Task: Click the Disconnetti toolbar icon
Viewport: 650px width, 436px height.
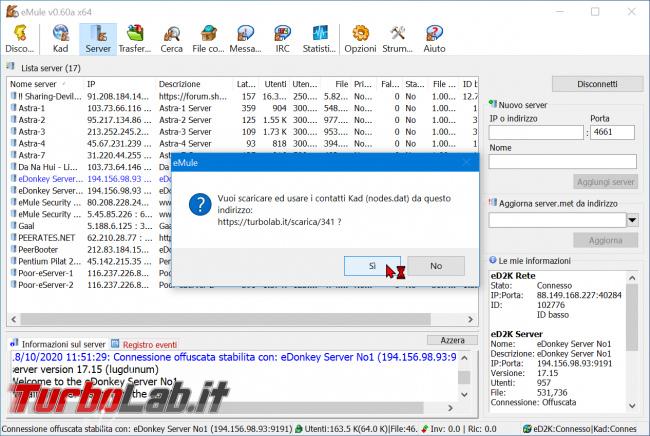Action: point(19,33)
